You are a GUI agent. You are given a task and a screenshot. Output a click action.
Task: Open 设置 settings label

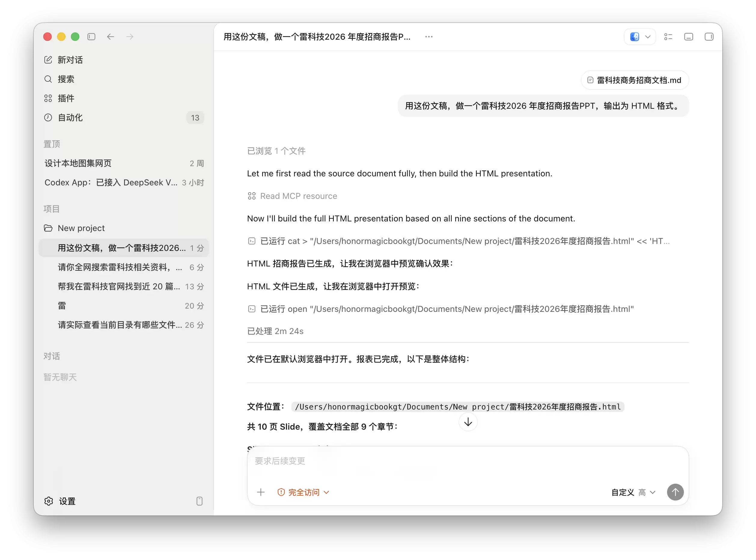point(67,501)
